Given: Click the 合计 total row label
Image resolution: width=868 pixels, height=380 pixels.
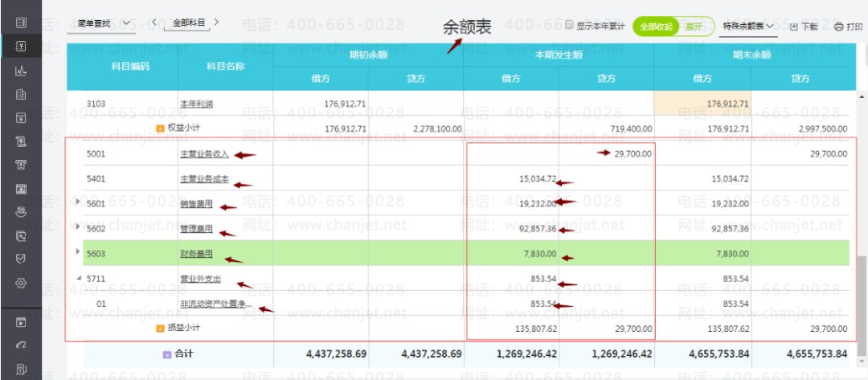Looking at the screenshot, I should [184, 353].
